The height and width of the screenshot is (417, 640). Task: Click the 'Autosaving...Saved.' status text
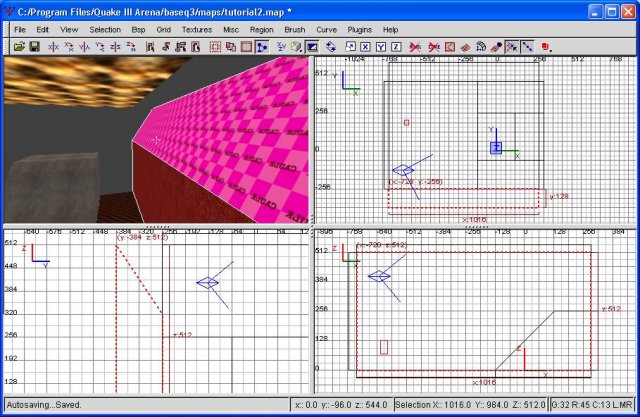(44, 405)
